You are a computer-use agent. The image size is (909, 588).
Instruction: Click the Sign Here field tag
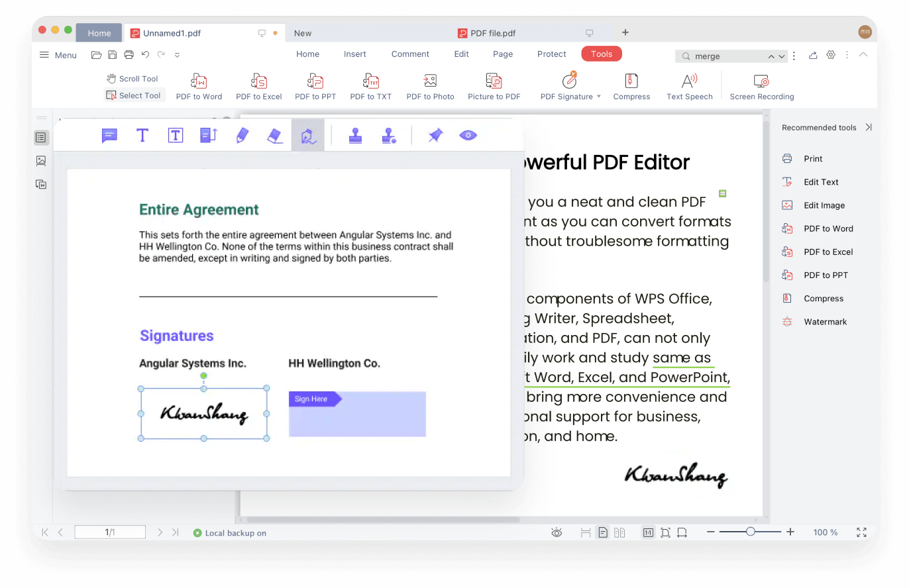coord(313,399)
